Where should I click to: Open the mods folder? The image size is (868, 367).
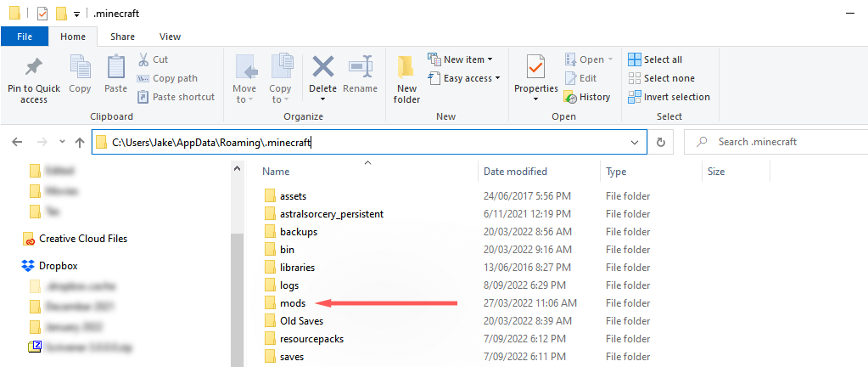point(292,303)
